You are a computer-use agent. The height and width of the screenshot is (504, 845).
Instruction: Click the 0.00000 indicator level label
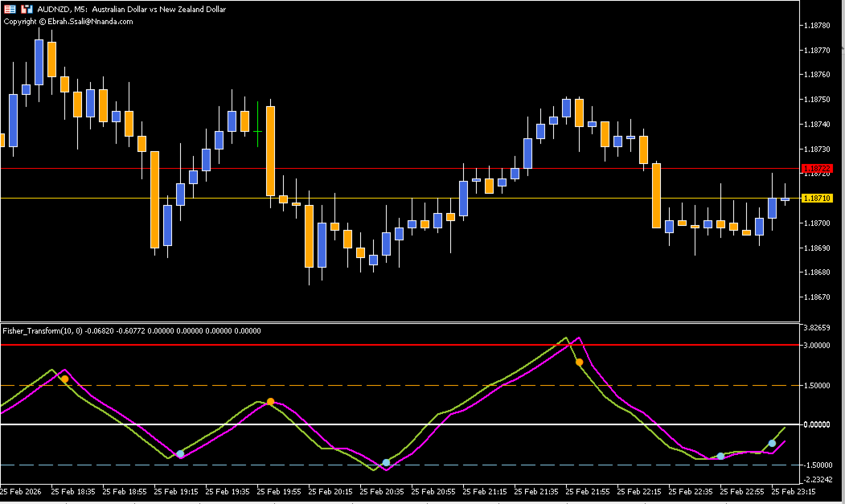click(816, 424)
